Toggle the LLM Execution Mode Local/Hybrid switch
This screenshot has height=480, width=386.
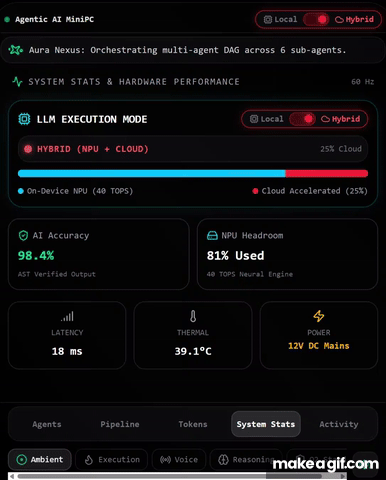tap(302, 119)
